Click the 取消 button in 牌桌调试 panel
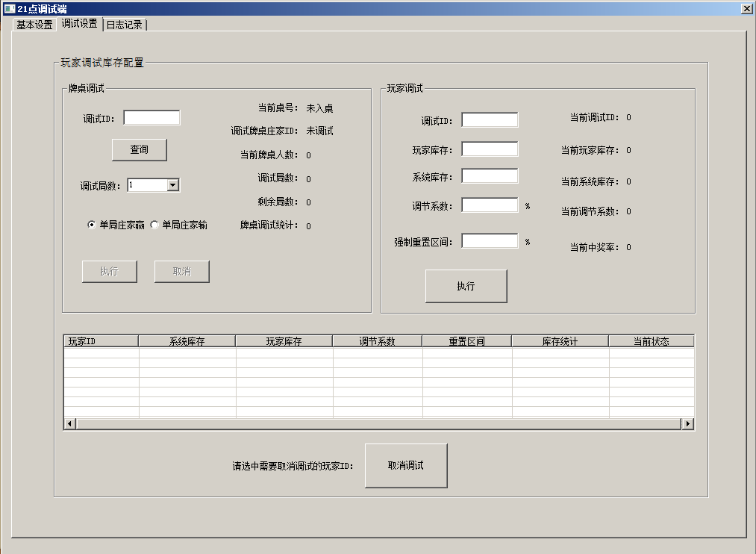 tap(181, 271)
